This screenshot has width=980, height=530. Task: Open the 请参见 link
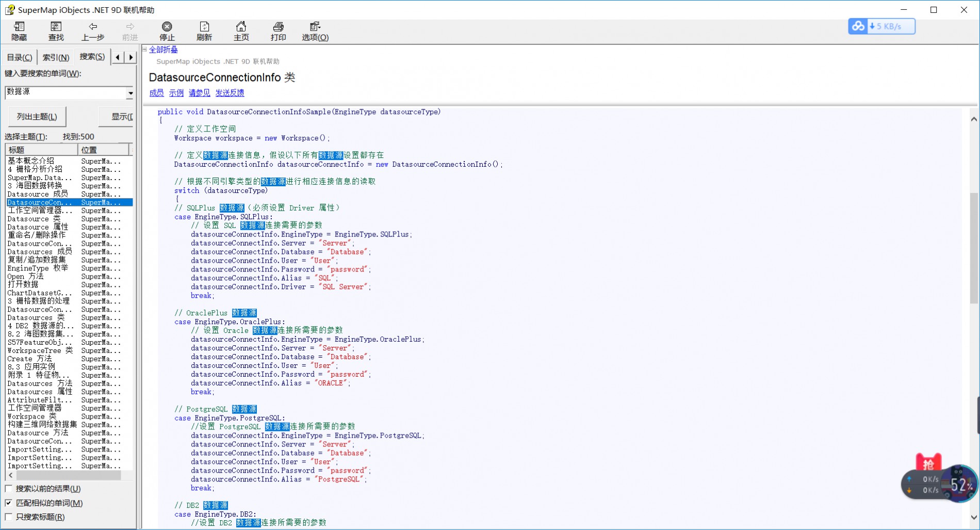199,93
